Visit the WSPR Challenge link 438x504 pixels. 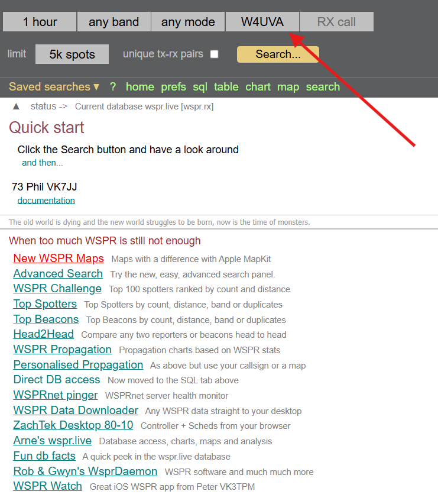57,289
